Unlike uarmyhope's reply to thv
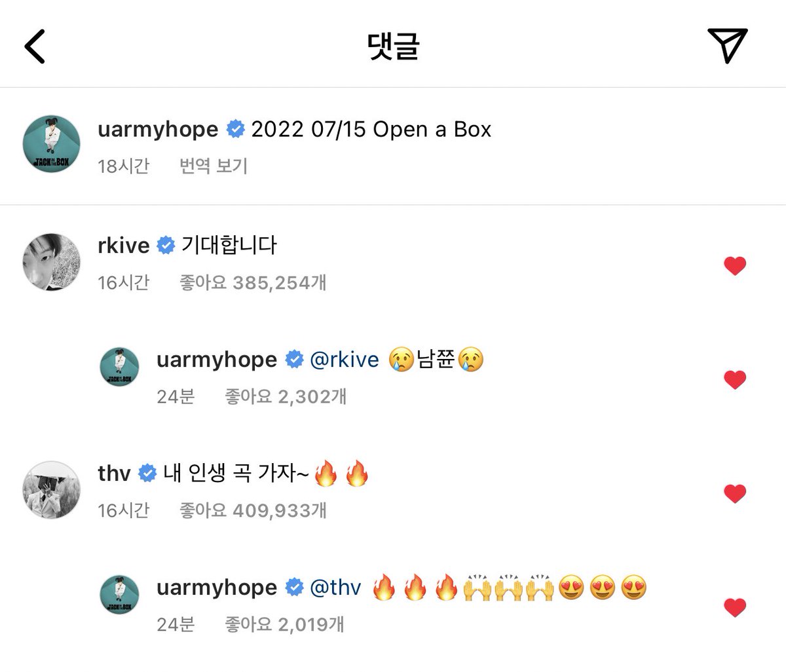 [735, 608]
